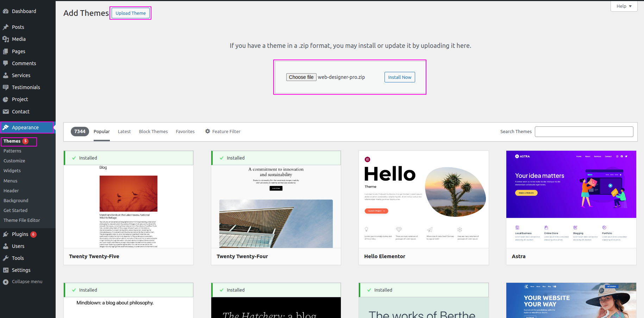This screenshot has width=644, height=318.
Task: Click the Media icon in sidebar
Action: pos(6,39)
